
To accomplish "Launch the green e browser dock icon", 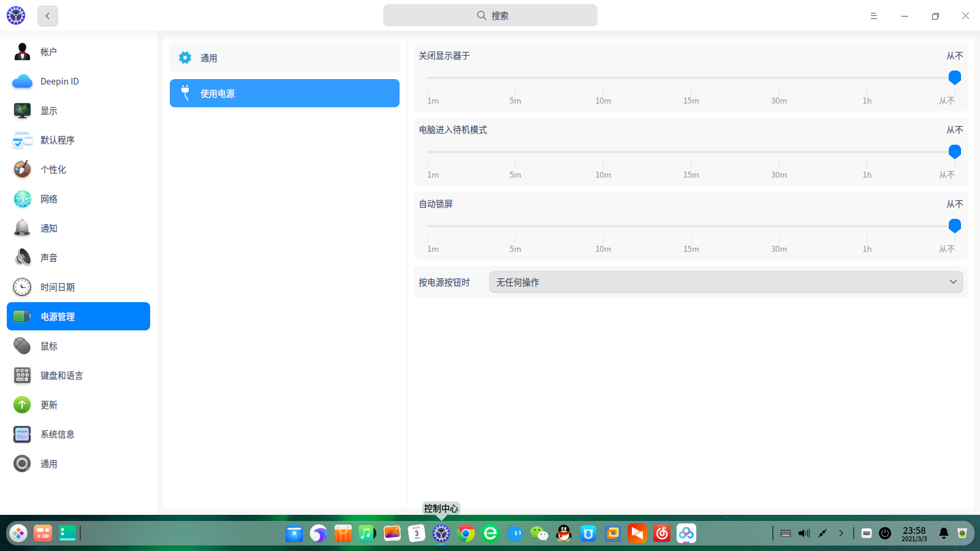I will 490,533.
